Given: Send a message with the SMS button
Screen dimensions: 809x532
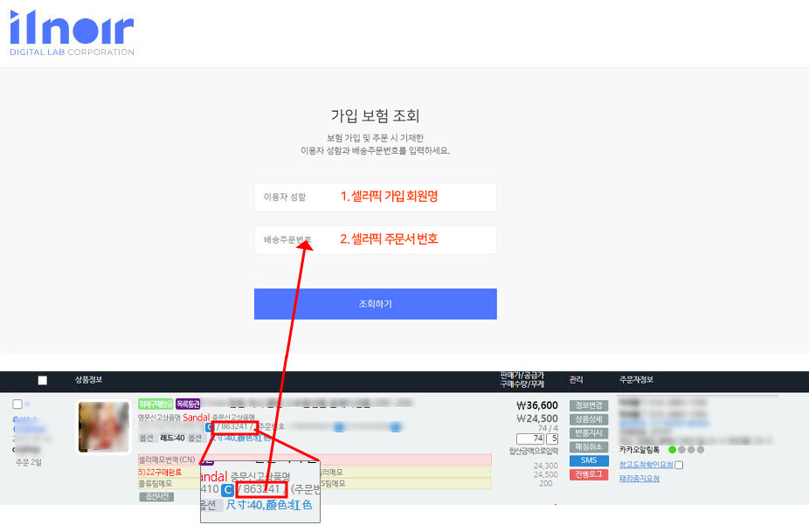Looking at the screenshot, I should coord(589,460).
